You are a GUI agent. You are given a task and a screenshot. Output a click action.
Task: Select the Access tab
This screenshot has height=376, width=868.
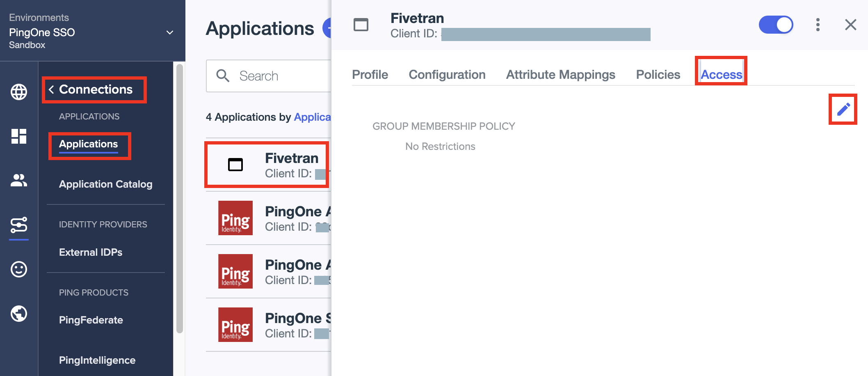722,74
